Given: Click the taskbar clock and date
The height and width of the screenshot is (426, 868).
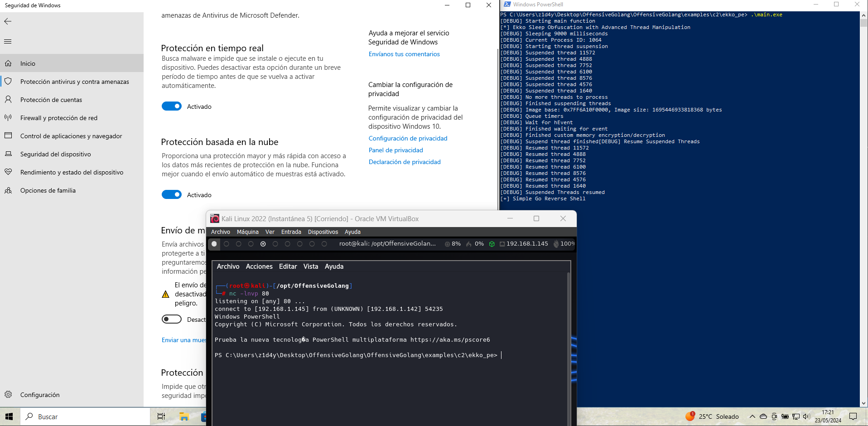Looking at the screenshot, I should point(828,416).
